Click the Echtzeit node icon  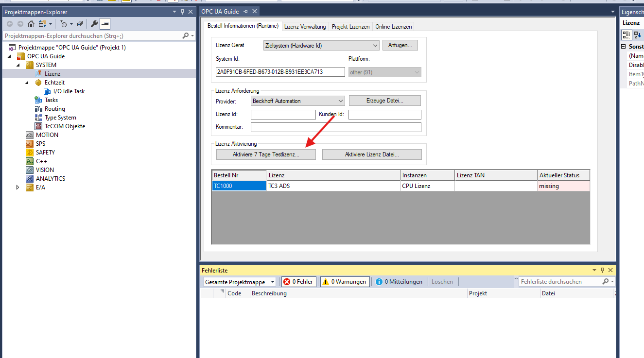pos(38,83)
